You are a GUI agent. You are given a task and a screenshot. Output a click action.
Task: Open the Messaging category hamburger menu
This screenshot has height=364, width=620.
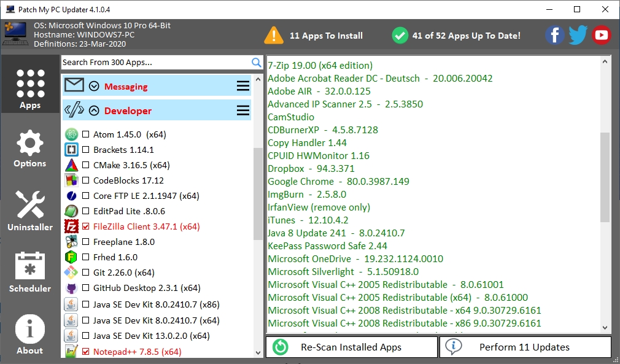243,86
